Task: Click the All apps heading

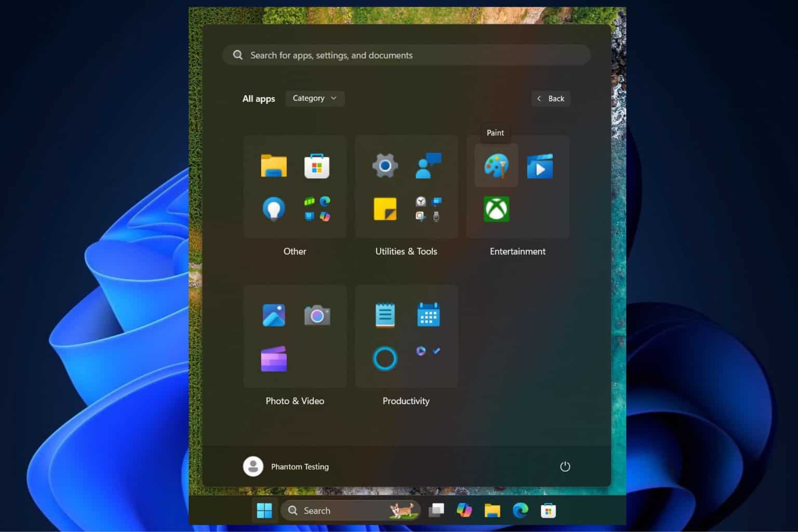Action: pos(259,99)
